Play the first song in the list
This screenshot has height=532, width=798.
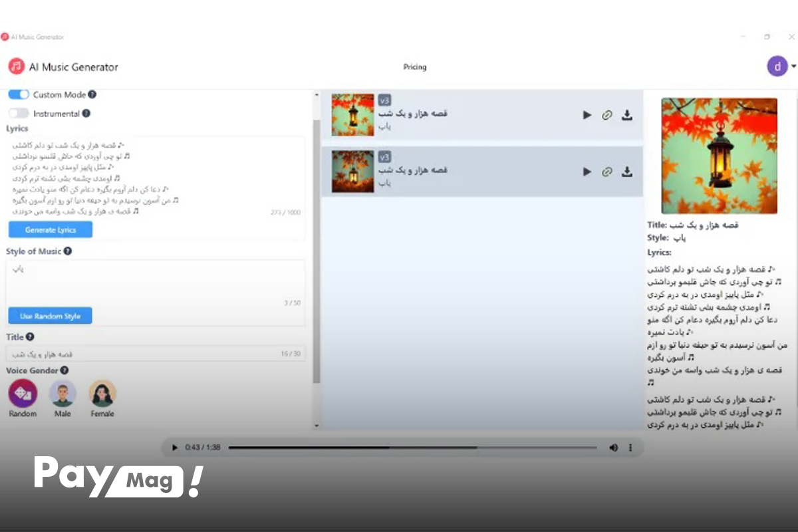pyautogui.click(x=587, y=115)
